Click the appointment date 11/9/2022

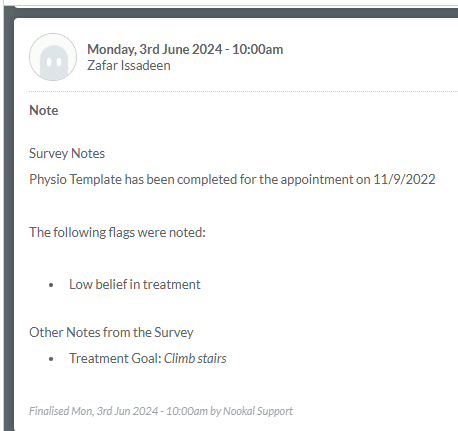click(404, 179)
